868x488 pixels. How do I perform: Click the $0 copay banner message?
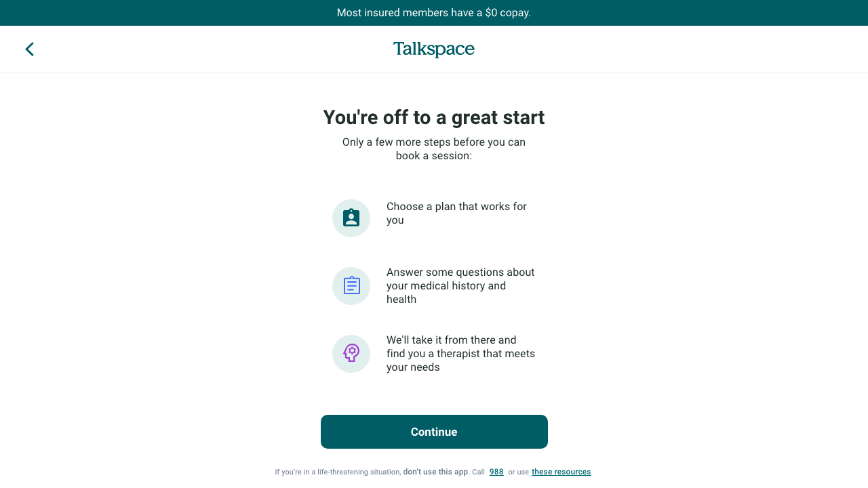pos(434,12)
